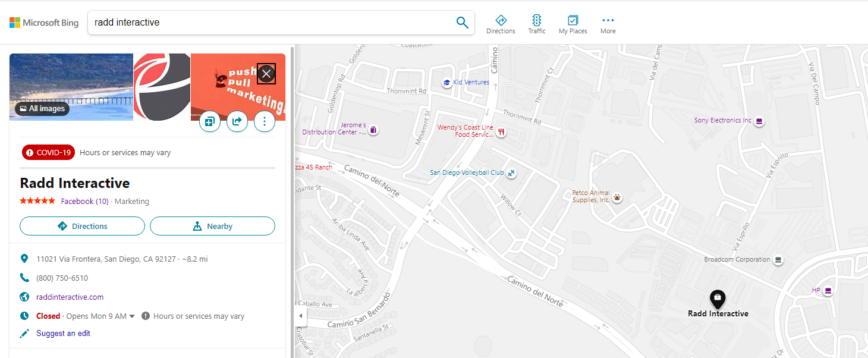Click Broadcom Corporation marker icon
Viewport: 868px width, 358px height.
778,260
